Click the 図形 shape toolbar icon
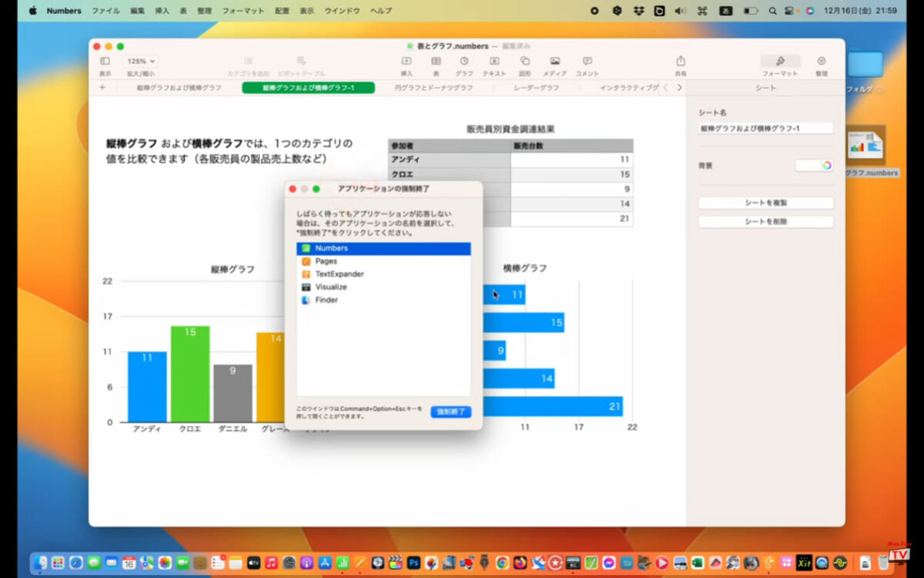Screen dimensions: 924x578 (524, 61)
